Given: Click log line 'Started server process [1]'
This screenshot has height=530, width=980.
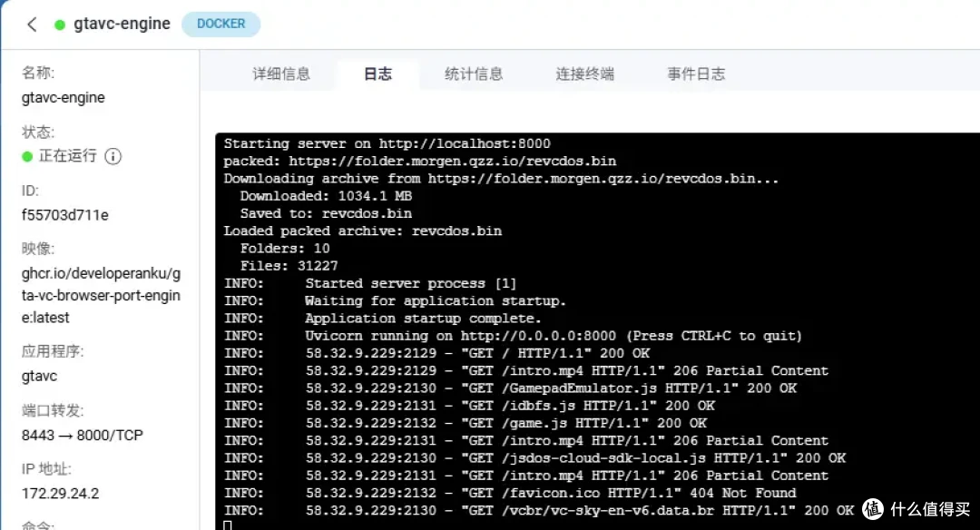Looking at the screenshot, I should [370, 284].
